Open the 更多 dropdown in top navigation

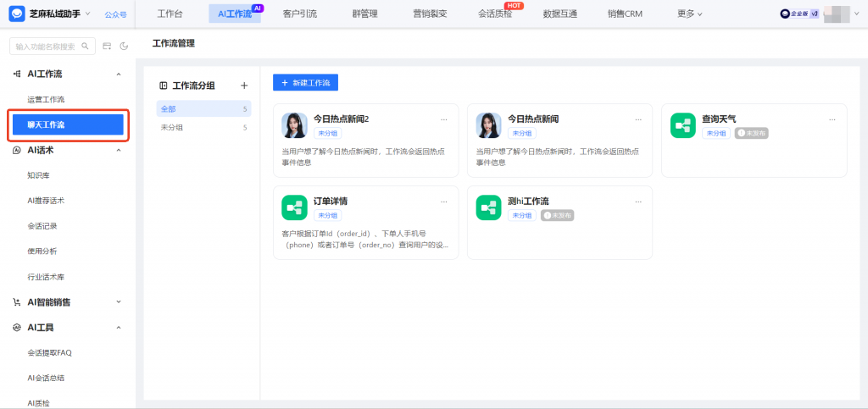690,14
